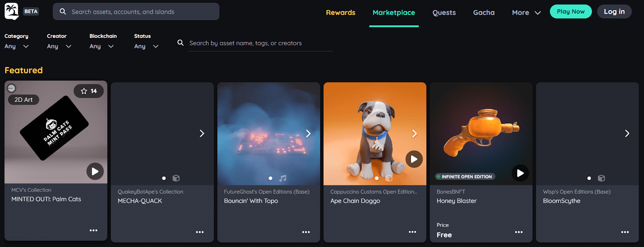The height and width of the screenshot is (247, 644).
Task: Click the 3D cube icon on MECHA-QUACK card
Action: [176, 178]
